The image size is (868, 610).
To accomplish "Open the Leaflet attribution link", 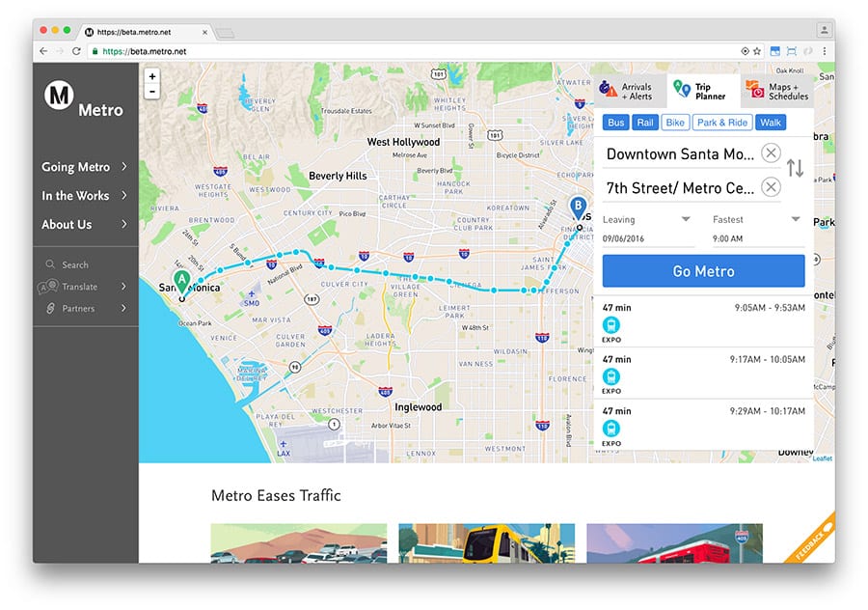I will coord(822,458).
